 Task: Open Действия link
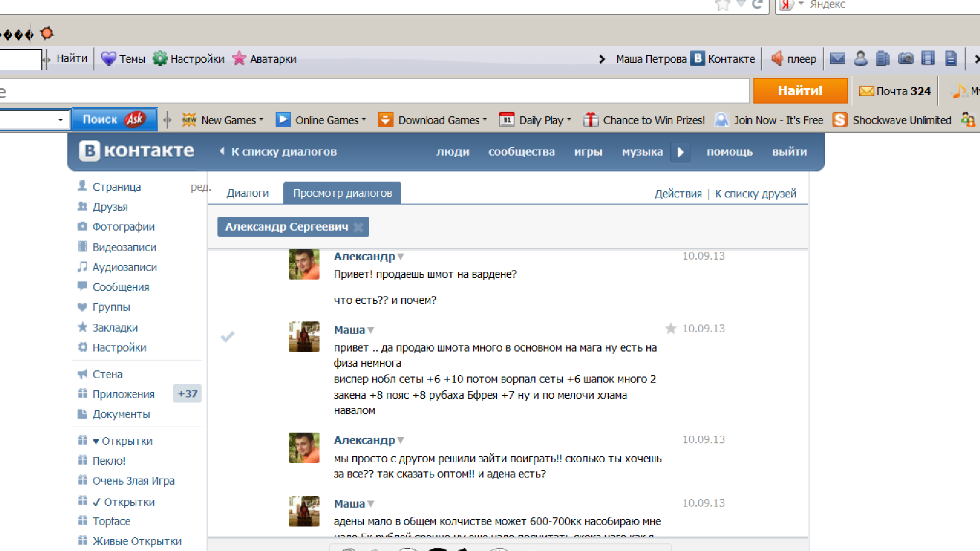point(678,194)
